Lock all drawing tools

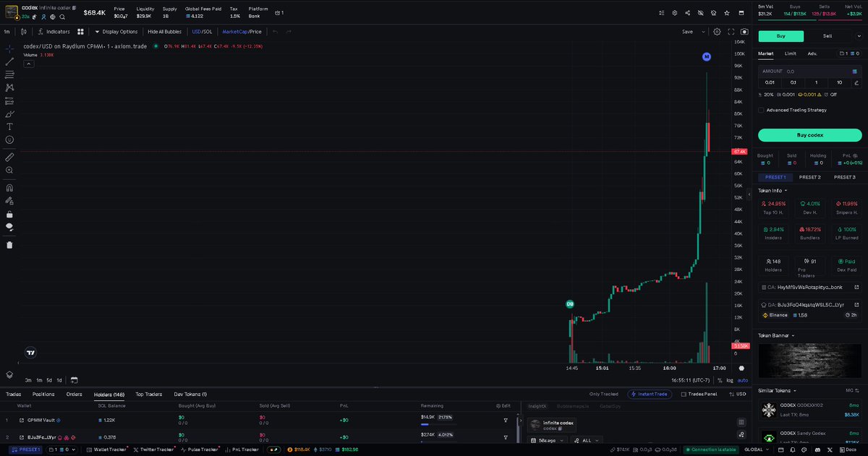(9, 214)
